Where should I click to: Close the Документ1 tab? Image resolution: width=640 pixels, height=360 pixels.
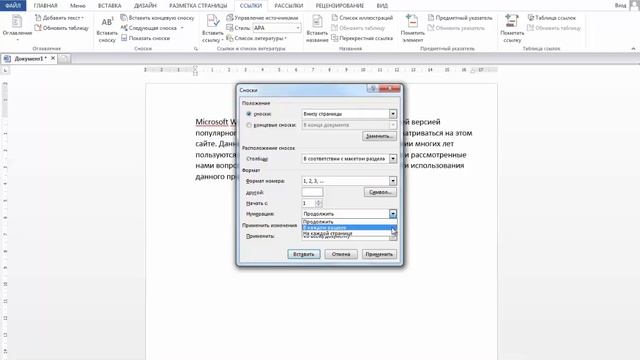[53, 58]
